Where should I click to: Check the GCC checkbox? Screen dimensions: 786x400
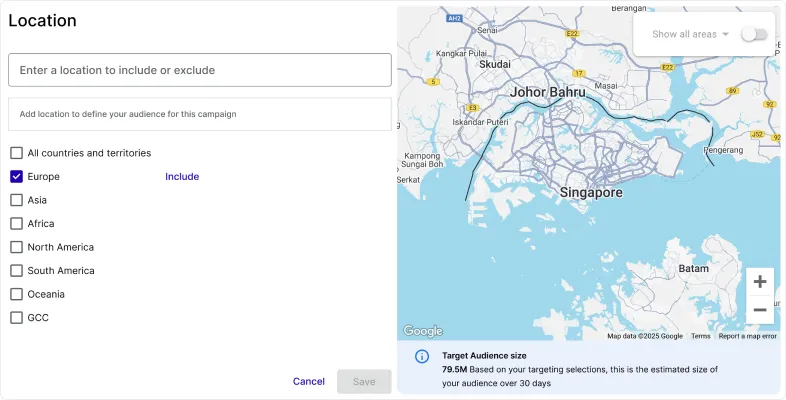[x=17, y=318]
